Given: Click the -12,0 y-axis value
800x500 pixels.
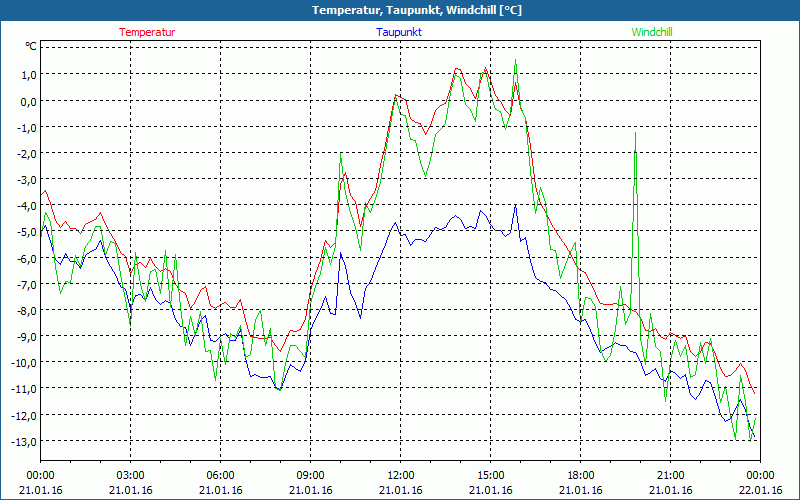Looking at the screenshot, I should point(26,415).
